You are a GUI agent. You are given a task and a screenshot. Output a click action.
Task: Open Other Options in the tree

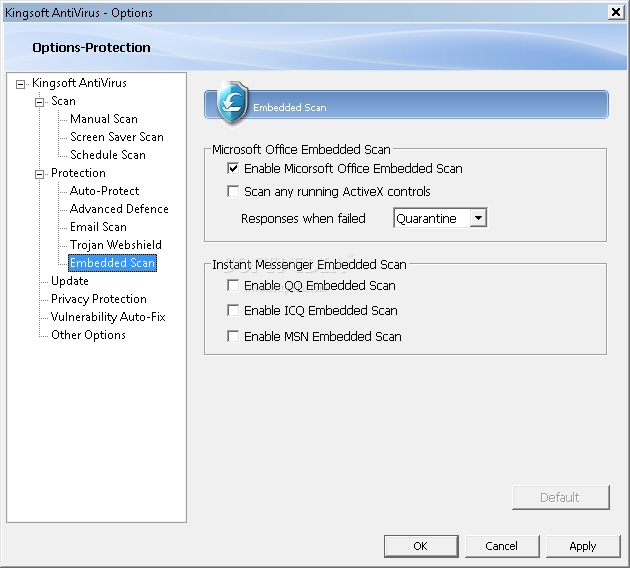coord(88,335)
